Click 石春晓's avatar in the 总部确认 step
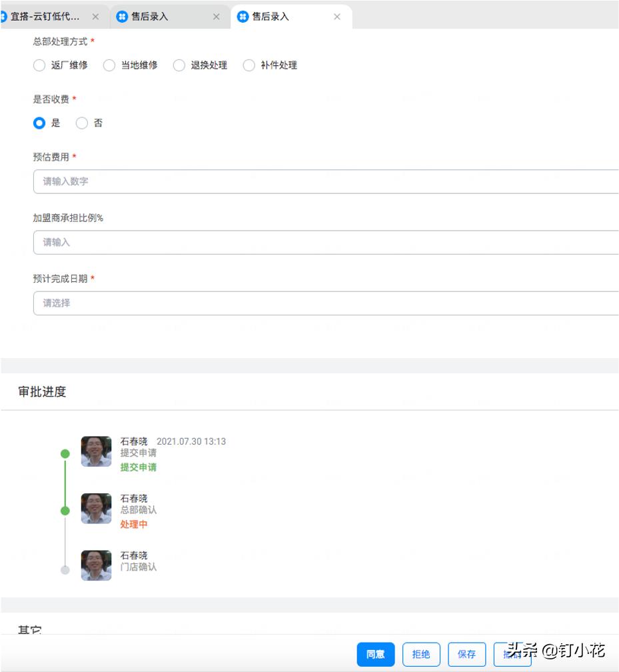The width and height of the screenshot is (619, 672). [95, 509]
